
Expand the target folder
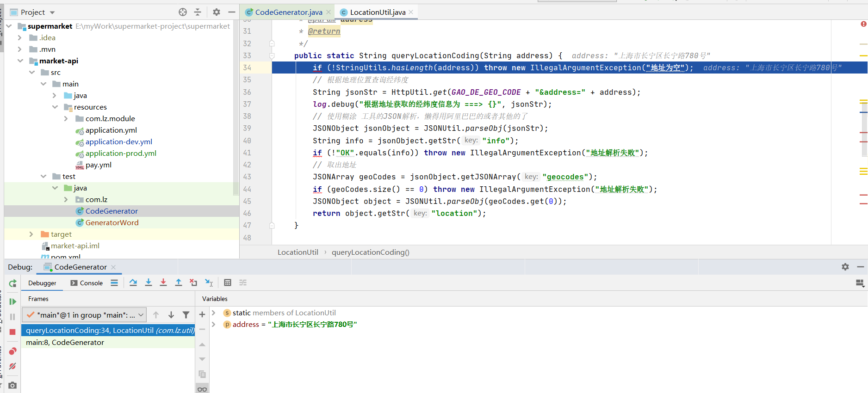(31, 234)
